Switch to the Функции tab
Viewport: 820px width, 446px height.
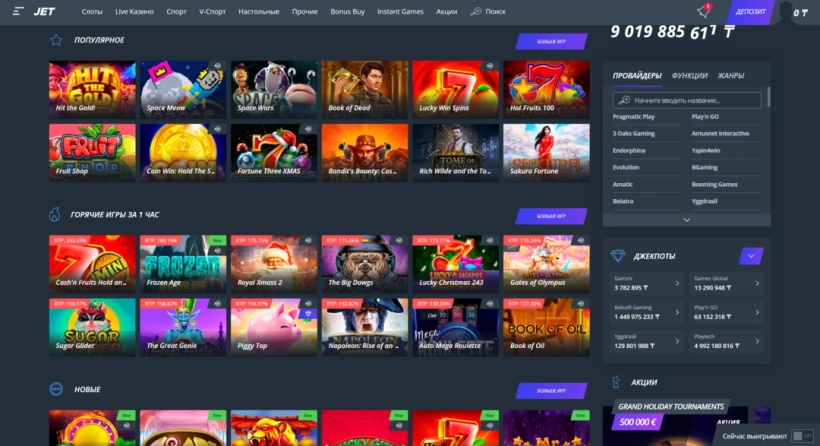[x=690, y=76]
